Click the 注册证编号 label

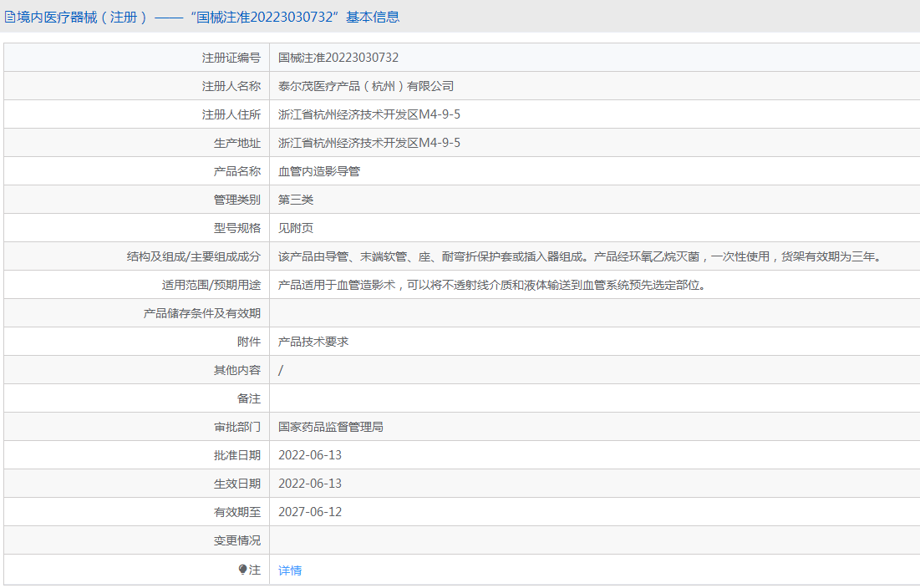click(231, 58)
